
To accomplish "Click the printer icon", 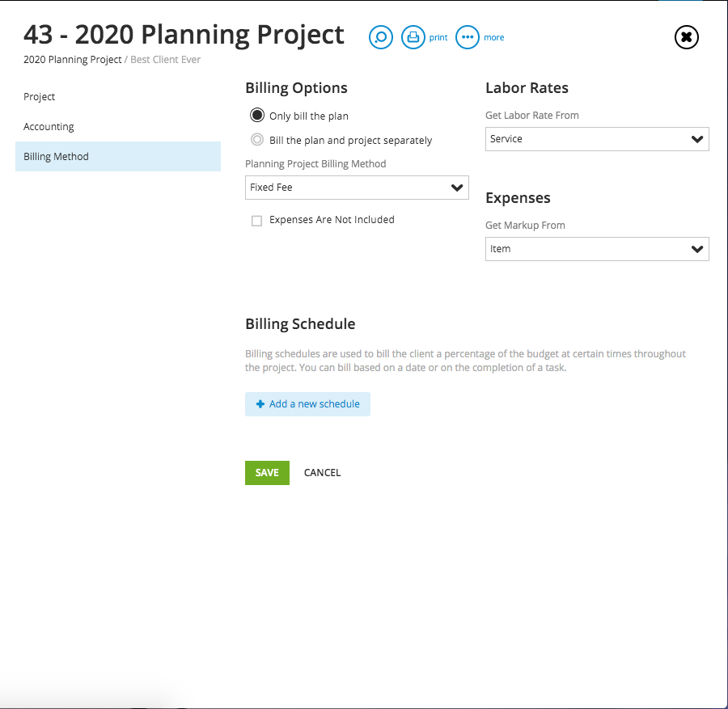I will [x=413, y=37].
